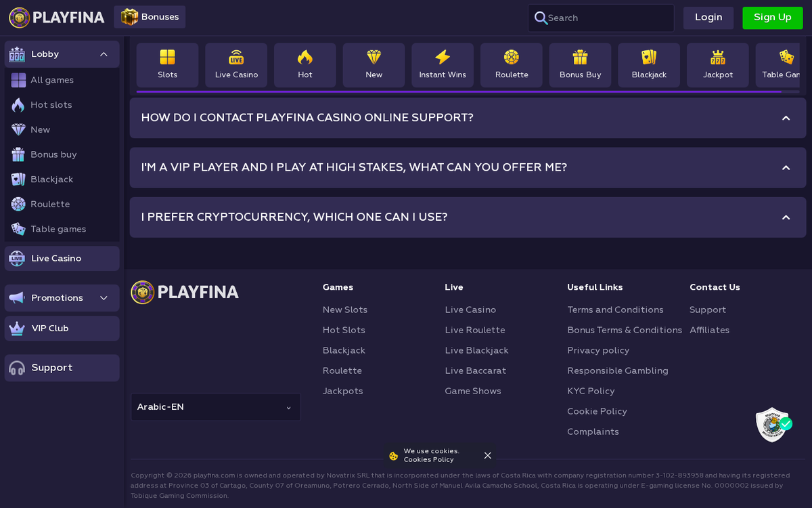Open Affiliates link
The height and width of the screenshot is (508, 812).
[x=709, y=330]
